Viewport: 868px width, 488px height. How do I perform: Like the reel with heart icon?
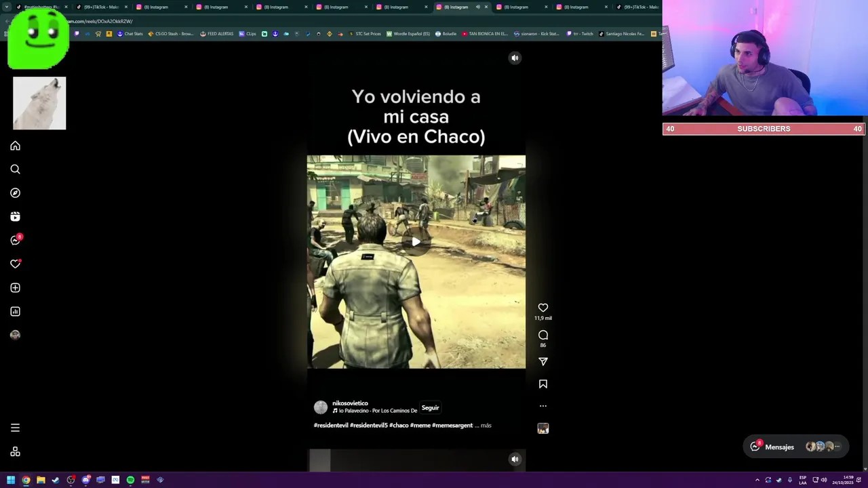coord(543,308)
